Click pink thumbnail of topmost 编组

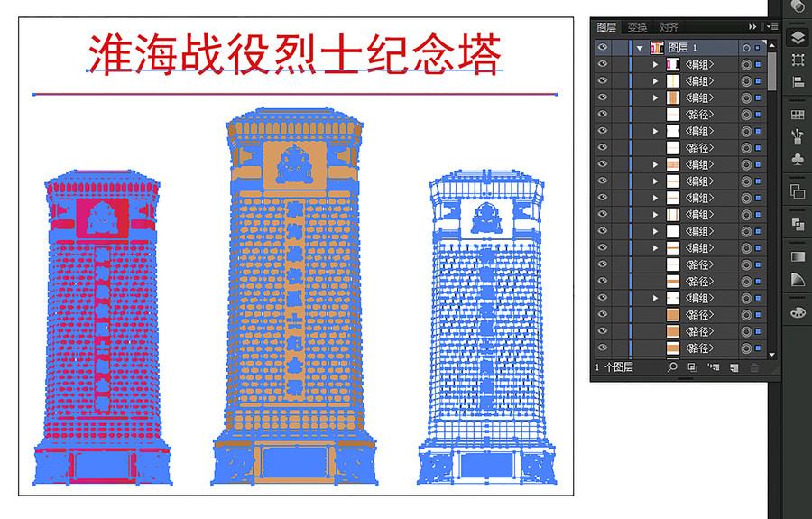(673, 64)
